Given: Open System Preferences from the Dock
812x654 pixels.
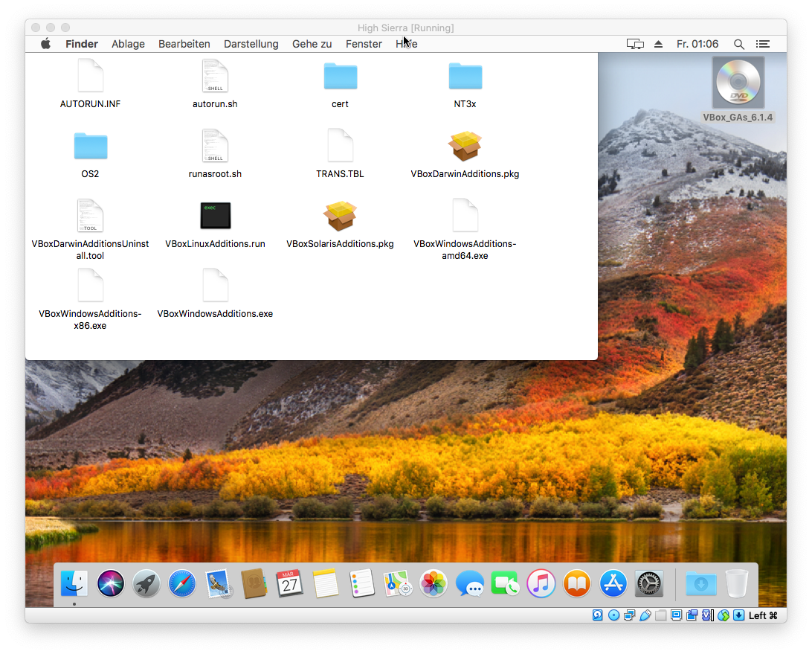Looking at the screenshot, I should [649, 584].
